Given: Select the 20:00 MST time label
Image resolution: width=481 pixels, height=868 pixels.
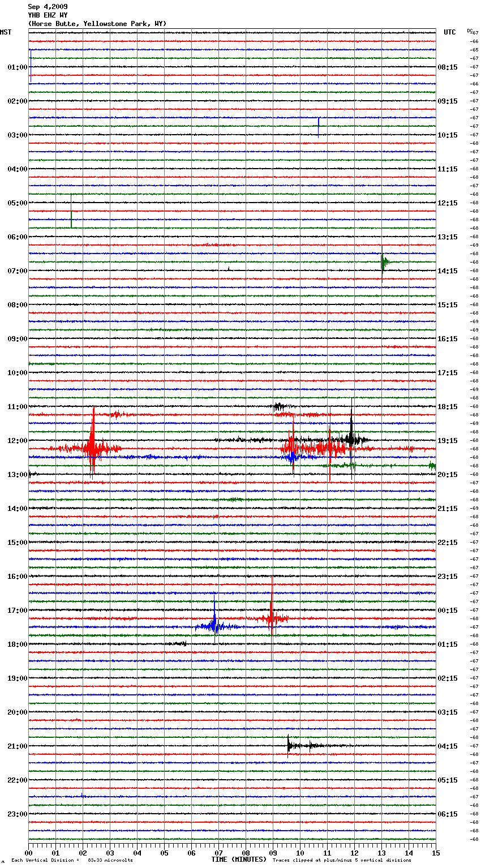Looking at the screenshot, I should click(18, 712).
